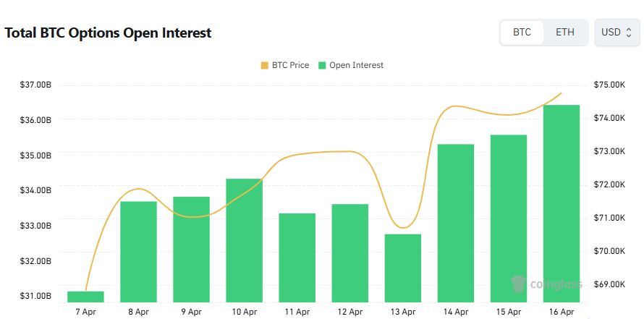Select the 10 Apr green bar

(x=245, y=239)
